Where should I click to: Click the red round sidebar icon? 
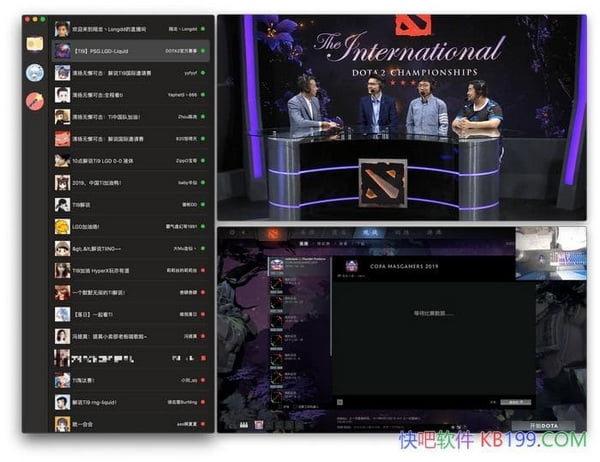point(35,100)
